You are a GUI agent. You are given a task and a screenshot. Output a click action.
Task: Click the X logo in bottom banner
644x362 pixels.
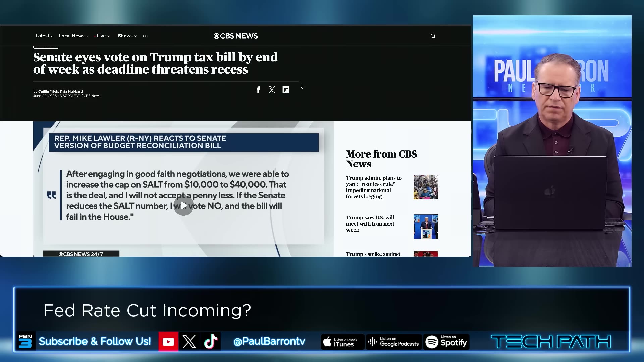(189, 342)
